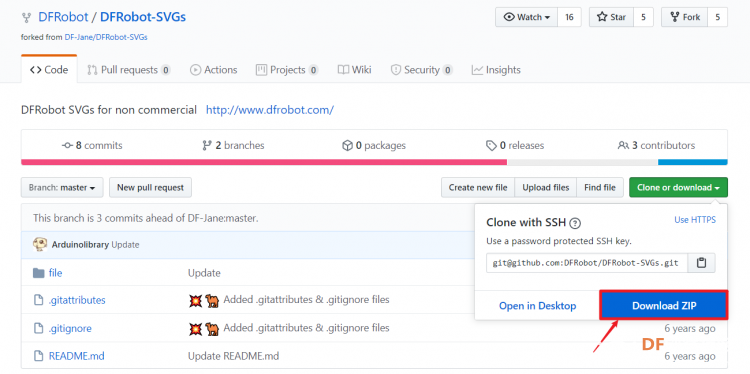Click watchers count 16
Screen dimensions: 750x374
click(x=569, y=17)
